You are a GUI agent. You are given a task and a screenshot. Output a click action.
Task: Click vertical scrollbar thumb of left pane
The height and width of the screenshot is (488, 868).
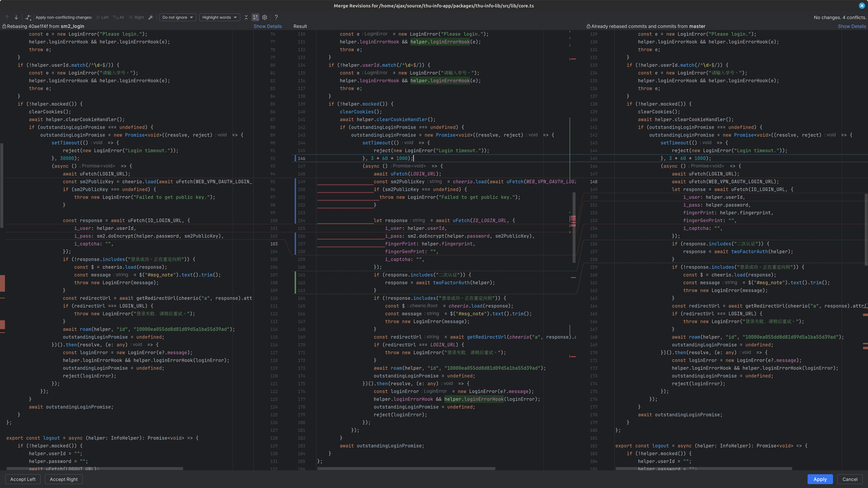[2, 185]
